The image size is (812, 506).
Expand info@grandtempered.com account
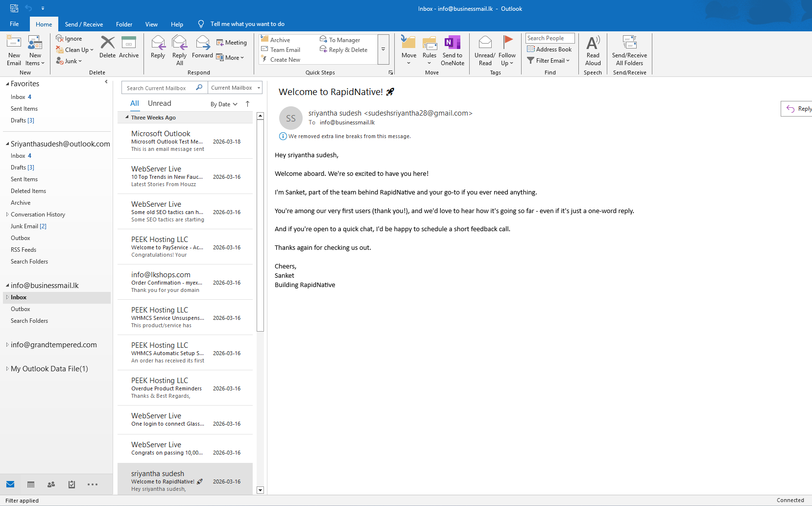pyautogui.click(x=7, y=345)
